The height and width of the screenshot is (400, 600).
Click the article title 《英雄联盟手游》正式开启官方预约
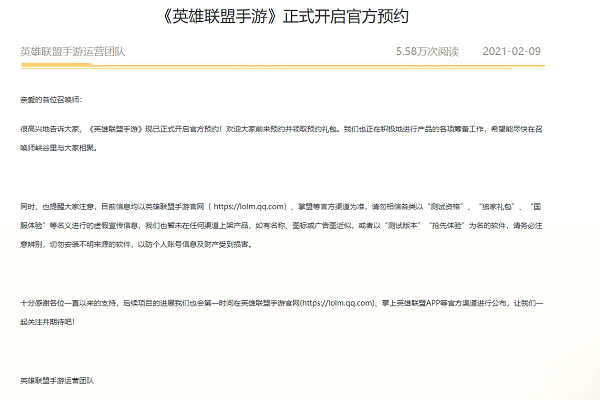point(286,17)
